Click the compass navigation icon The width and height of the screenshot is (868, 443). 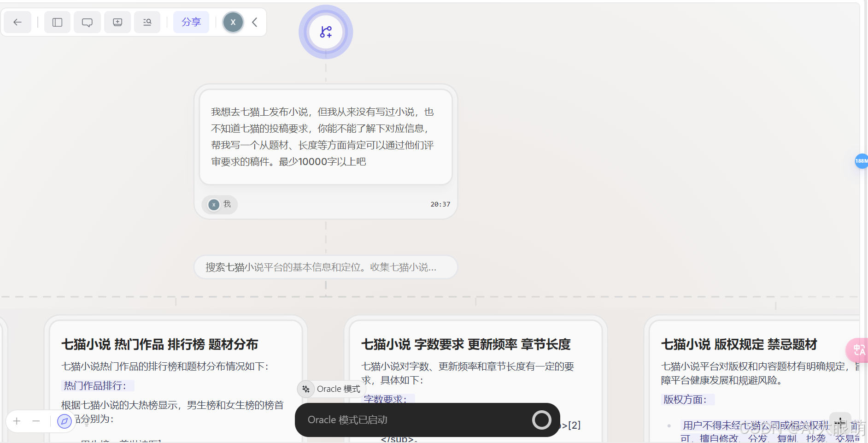(x=65, y=421)
